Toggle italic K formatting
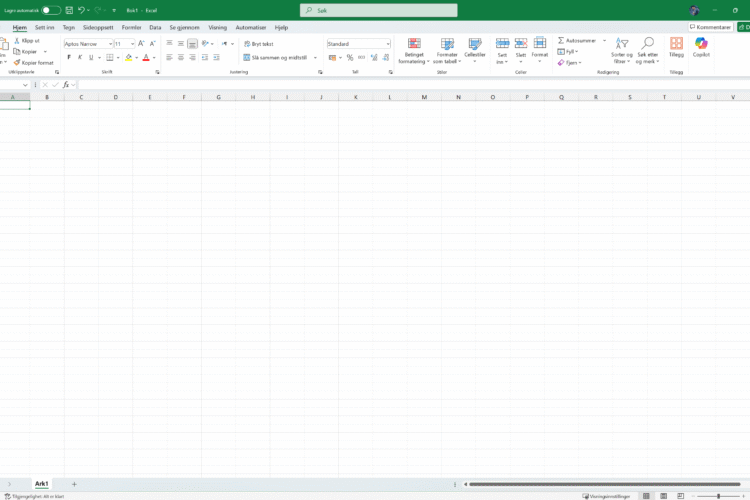 (x=80, y=57)
